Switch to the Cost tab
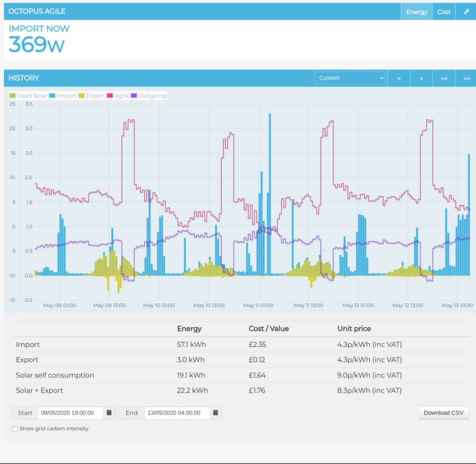This screenshot has width=476, height=464. pyautogui.click(x=444, y=12)
